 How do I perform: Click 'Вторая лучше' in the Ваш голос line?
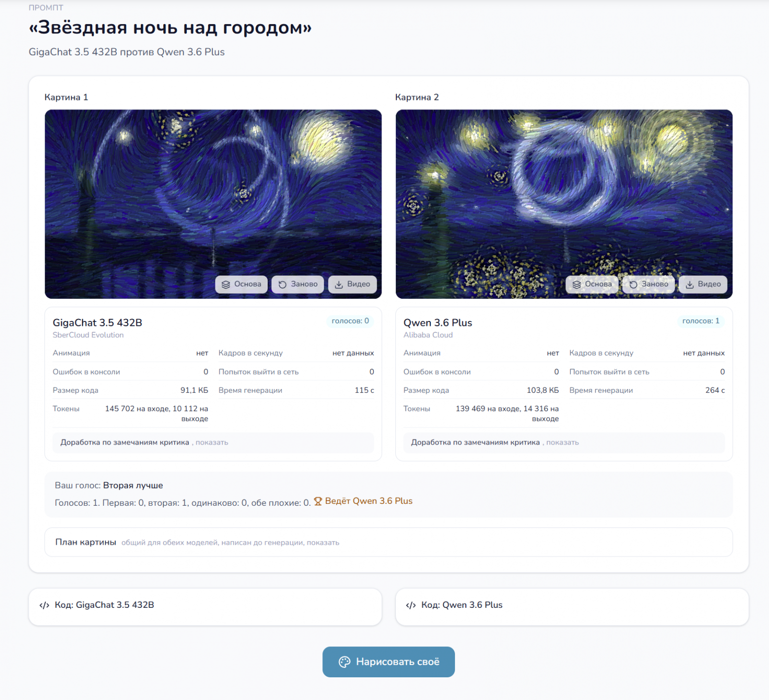click(133, 486)
